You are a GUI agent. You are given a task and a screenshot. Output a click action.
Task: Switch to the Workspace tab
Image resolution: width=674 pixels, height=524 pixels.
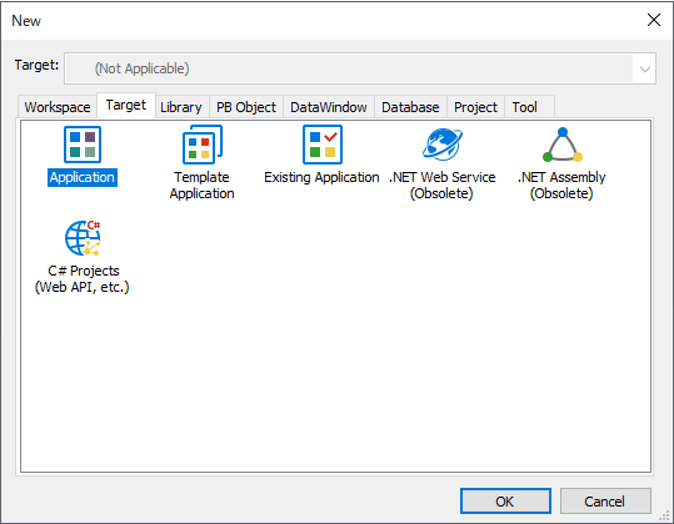point(57,107)
